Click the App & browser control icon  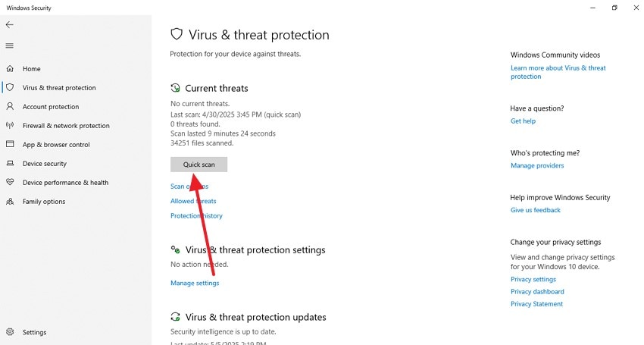click(x=11, y=145)
